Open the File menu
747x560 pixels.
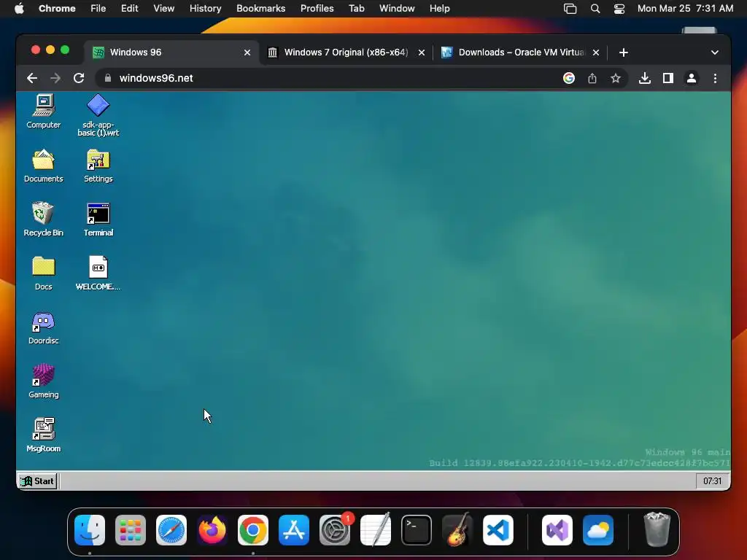(x=98, y=8)
